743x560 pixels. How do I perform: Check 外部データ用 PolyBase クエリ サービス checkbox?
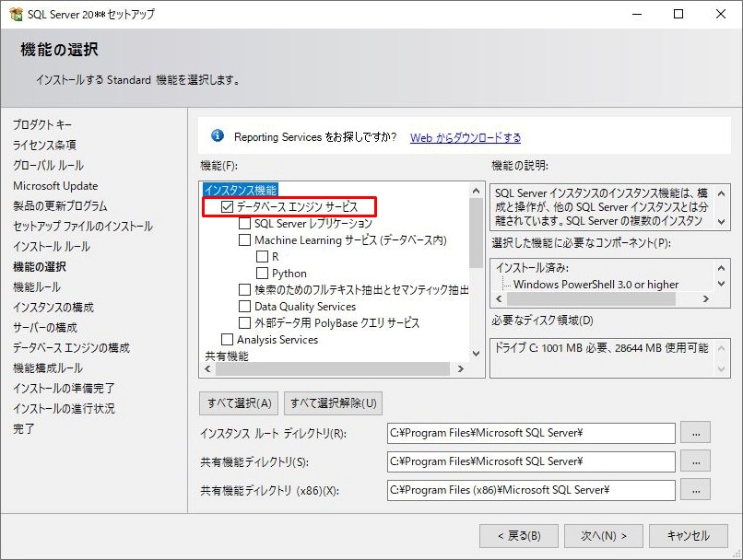[x=244, y=323]
